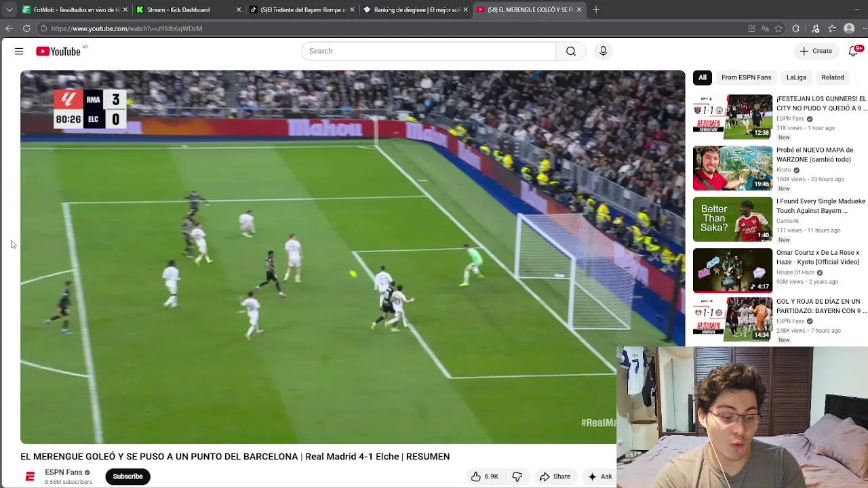
Task: Click the video title 'EL MERENGUE GOLEÓ'
Action: (235, 456)
